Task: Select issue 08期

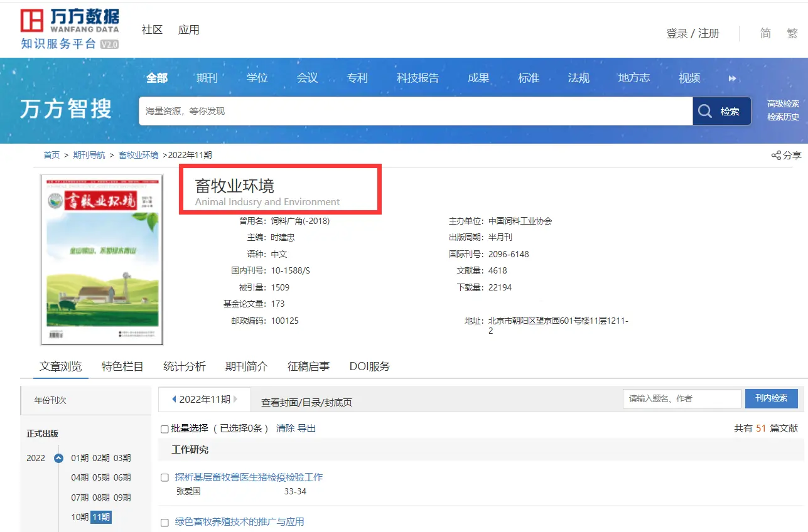Action: tap(101, 497)
